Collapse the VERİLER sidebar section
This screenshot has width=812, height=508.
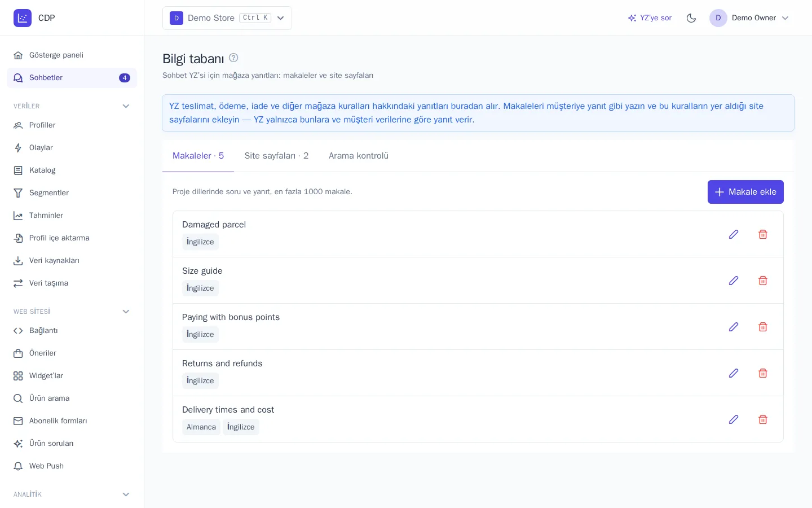click(x=126, y=106)
